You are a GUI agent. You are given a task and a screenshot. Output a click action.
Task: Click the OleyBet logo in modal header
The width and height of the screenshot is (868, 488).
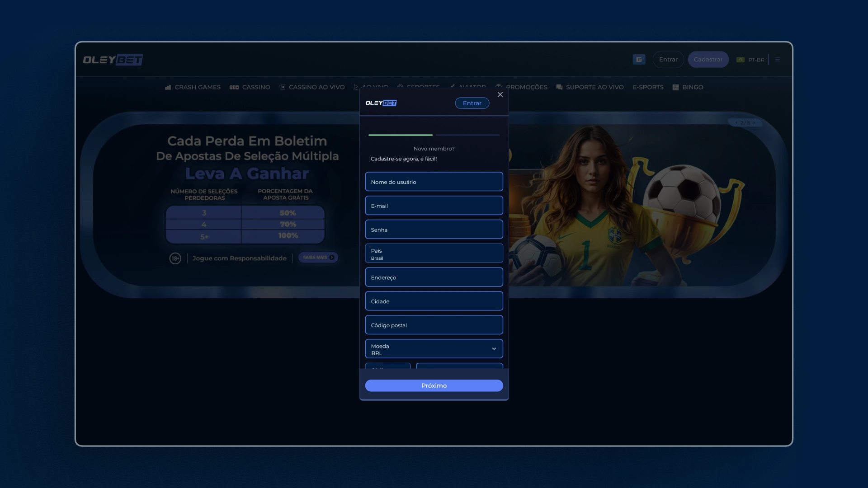point(381,103)
